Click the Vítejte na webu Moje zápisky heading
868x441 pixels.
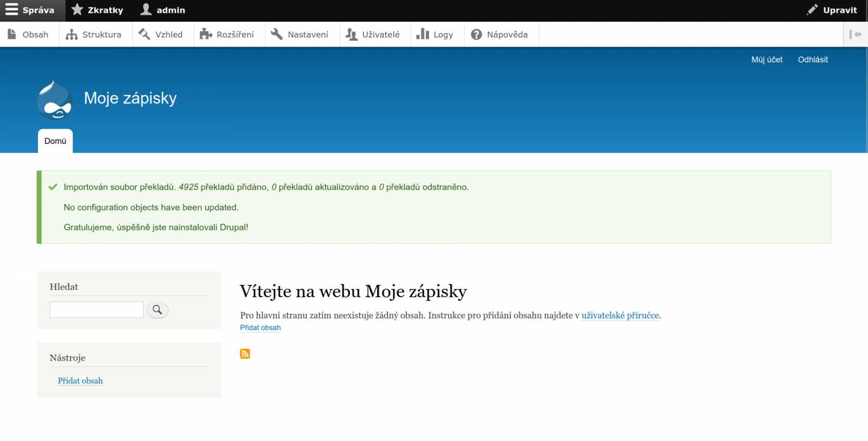pos(353,291)
